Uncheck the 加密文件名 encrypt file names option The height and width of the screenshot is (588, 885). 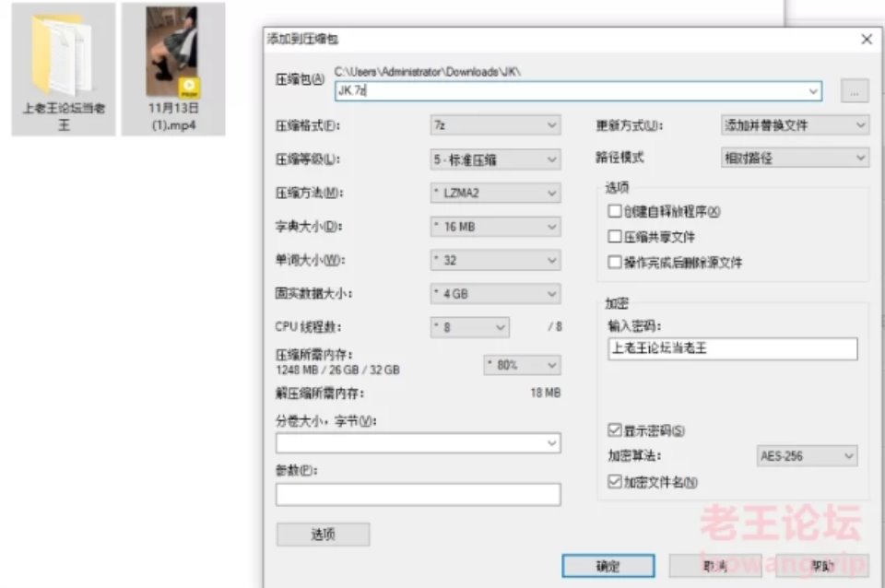click(613, 480)
